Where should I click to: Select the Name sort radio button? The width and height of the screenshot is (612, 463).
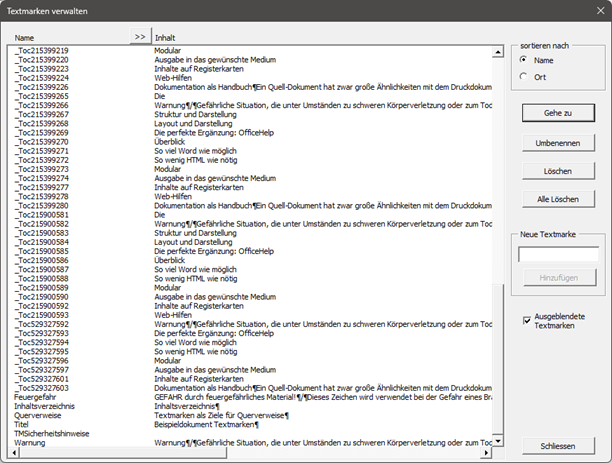click(x=523, y=61)
